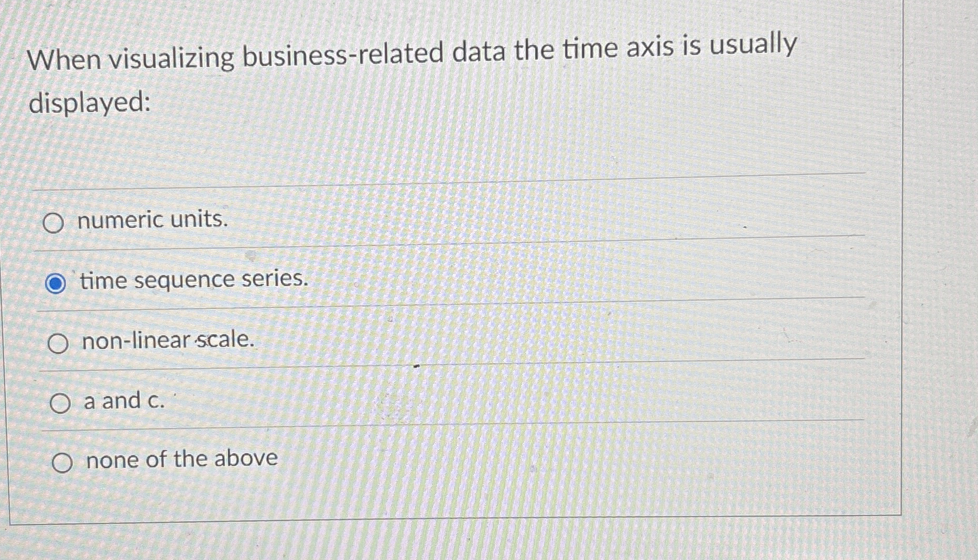Select the "time sequence series" option

[x=55, y=283]
